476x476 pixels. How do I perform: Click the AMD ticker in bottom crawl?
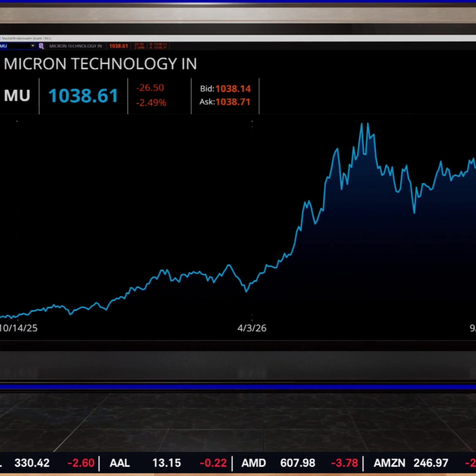[254, 463]
